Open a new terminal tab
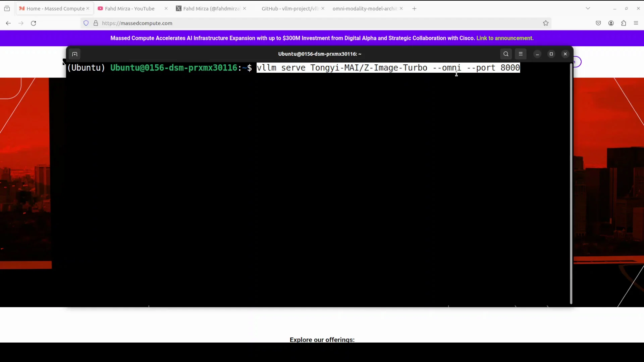This screenshot has width=644, height=362. pos(74,54)
